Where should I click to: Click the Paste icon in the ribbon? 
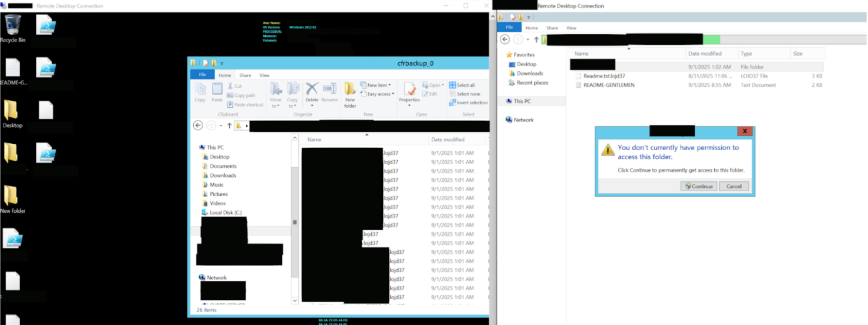(x=217, y=93)
